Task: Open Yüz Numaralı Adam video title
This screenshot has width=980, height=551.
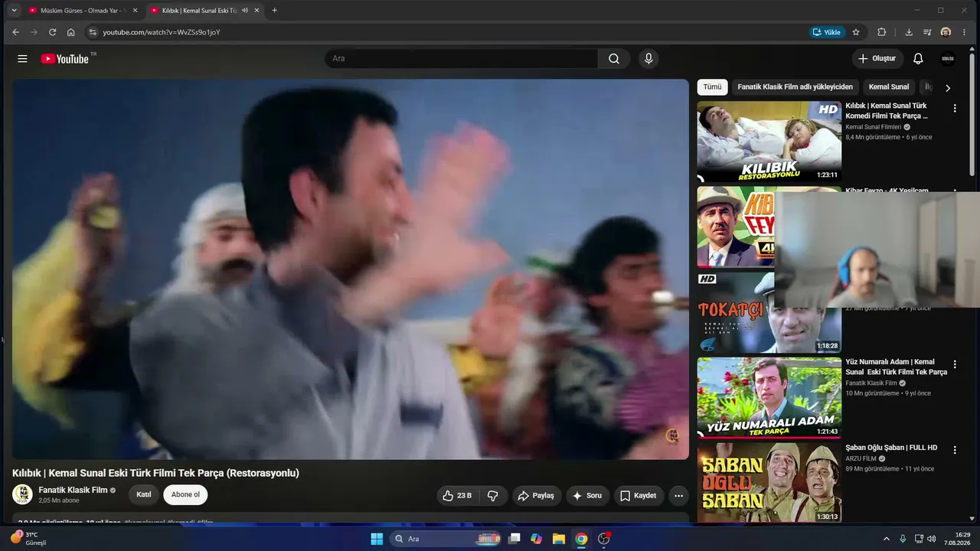Action: pos(896,367)
